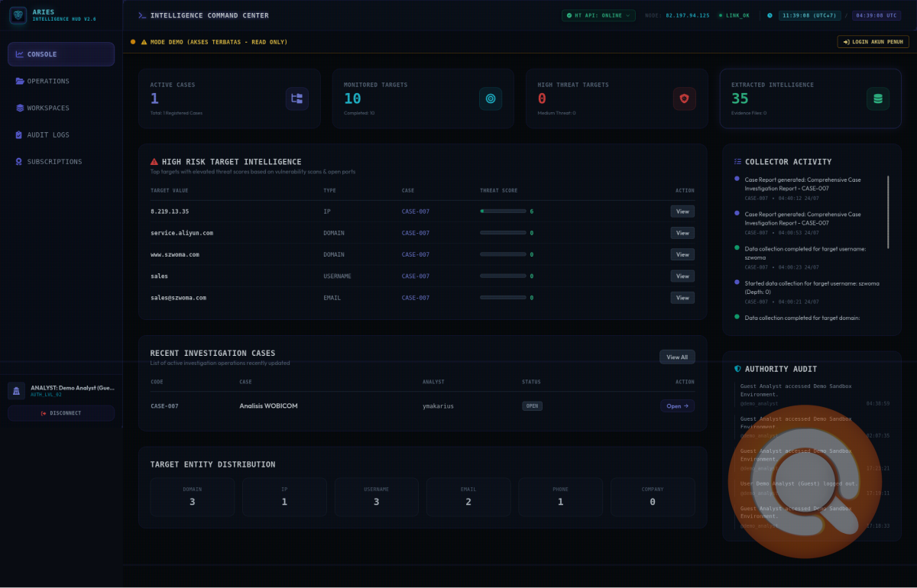Click the High Threat Targets shield icon
Image resolution: width=917 pixels, height=588 pixels.
point(685,99)
